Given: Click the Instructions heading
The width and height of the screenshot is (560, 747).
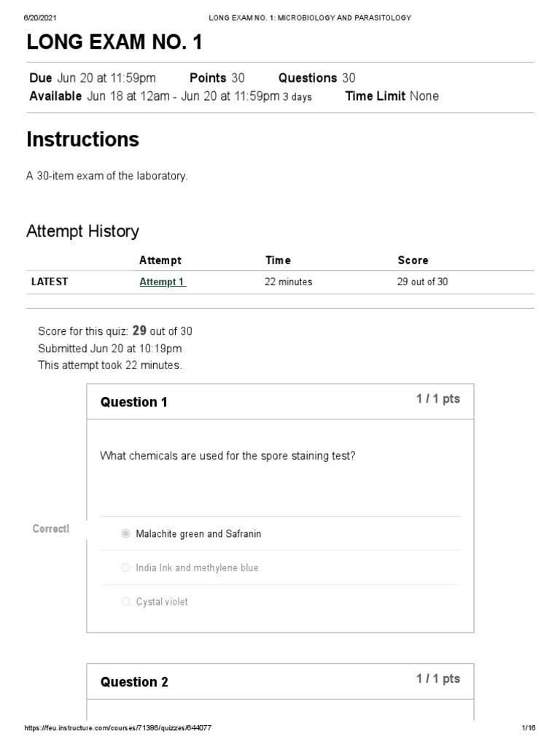Looking at the screenshot, I should (x=82, y=139).
